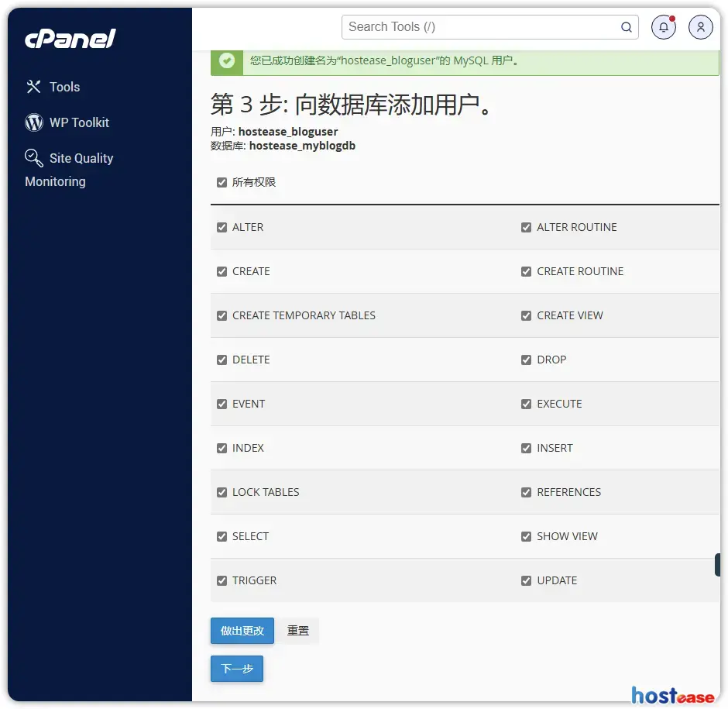Click the green success checkmark icon

tap(227, 60)
